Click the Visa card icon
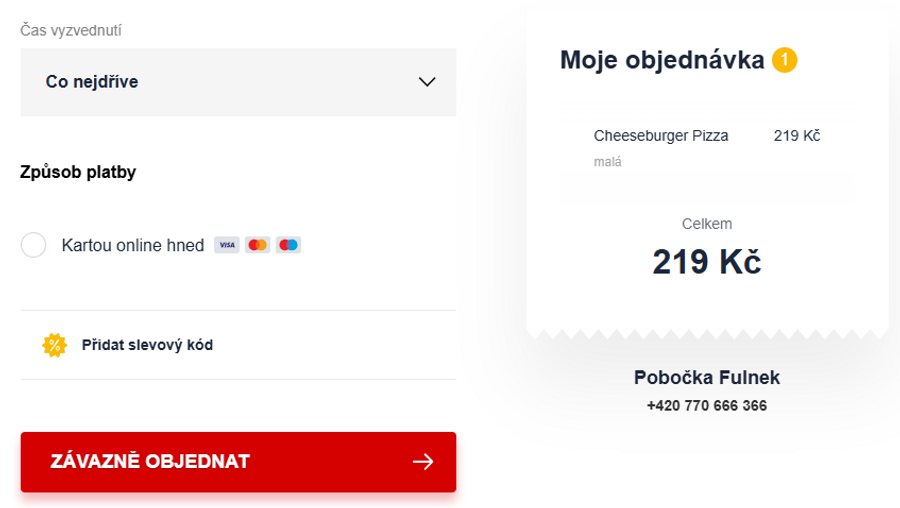 coord(227,245)
